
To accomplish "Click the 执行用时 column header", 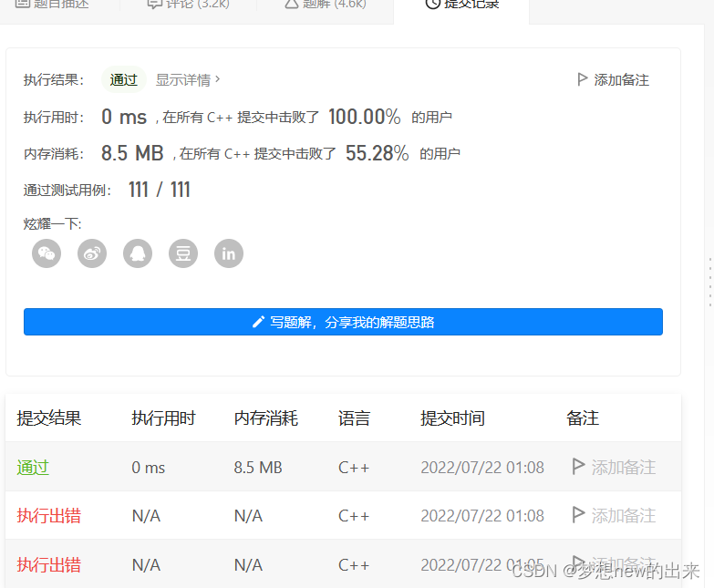I will 163,418.
